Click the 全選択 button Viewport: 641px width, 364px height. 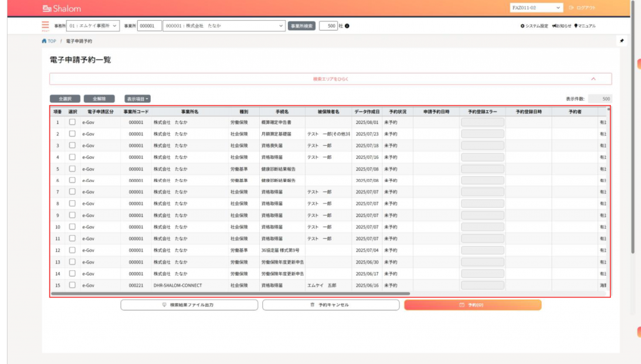[x=65, y=99]
